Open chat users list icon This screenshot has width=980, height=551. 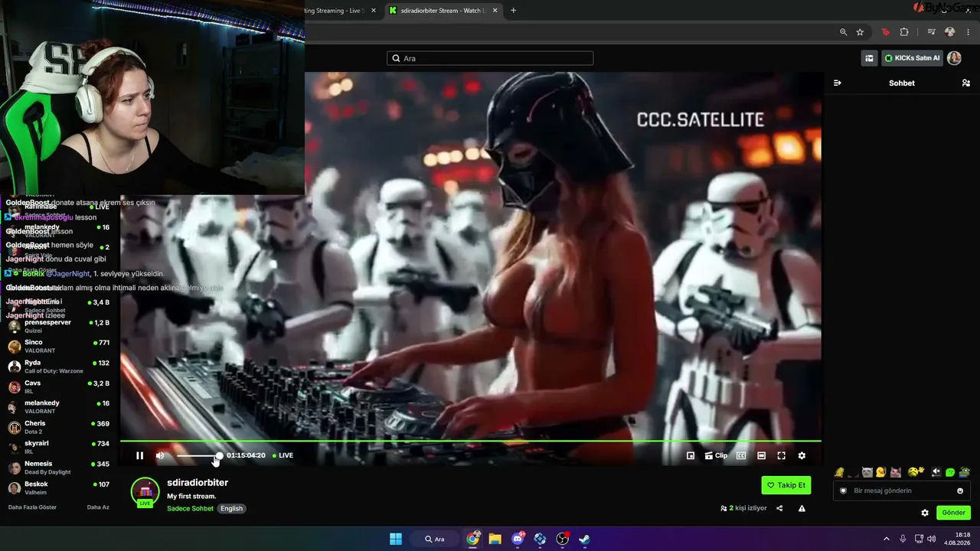(x=966, y=83)
